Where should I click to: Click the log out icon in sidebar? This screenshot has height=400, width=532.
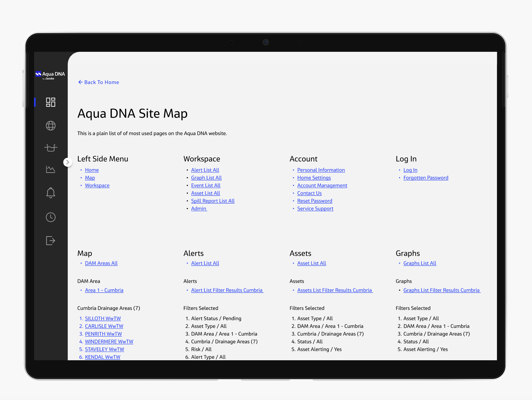[51, 241]
